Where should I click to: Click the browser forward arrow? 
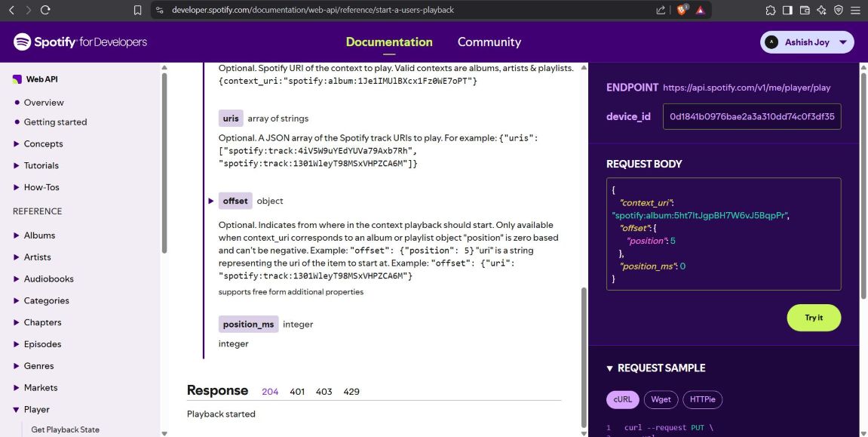click(28, 10)
